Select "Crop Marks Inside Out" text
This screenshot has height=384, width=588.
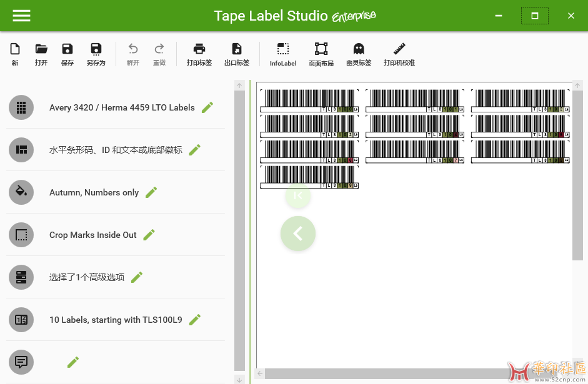coord(93,235)
